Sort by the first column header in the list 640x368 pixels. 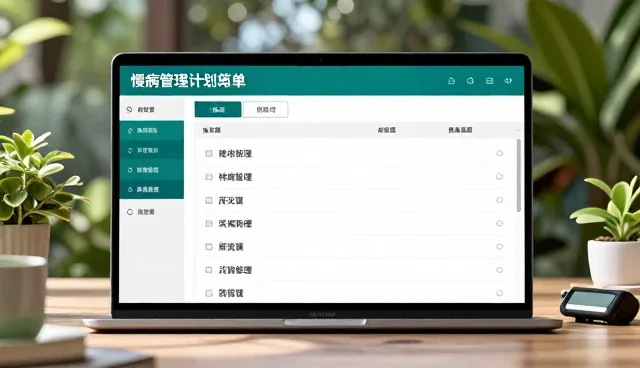[x=211, y=130]
